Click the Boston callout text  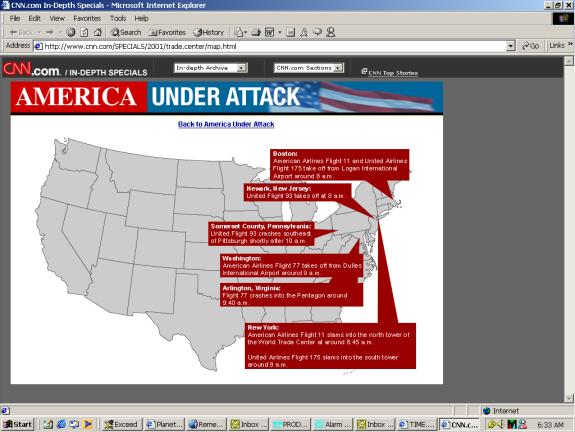[x=340, y=165]
